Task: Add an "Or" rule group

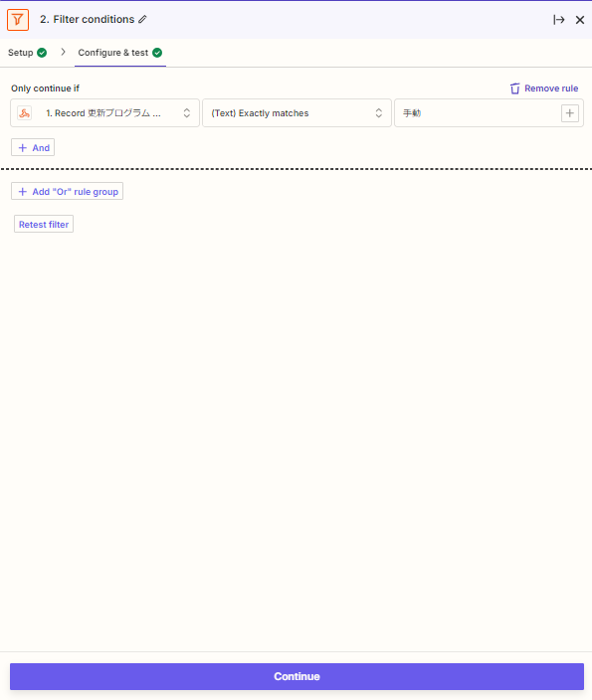Action: point(67,191)
